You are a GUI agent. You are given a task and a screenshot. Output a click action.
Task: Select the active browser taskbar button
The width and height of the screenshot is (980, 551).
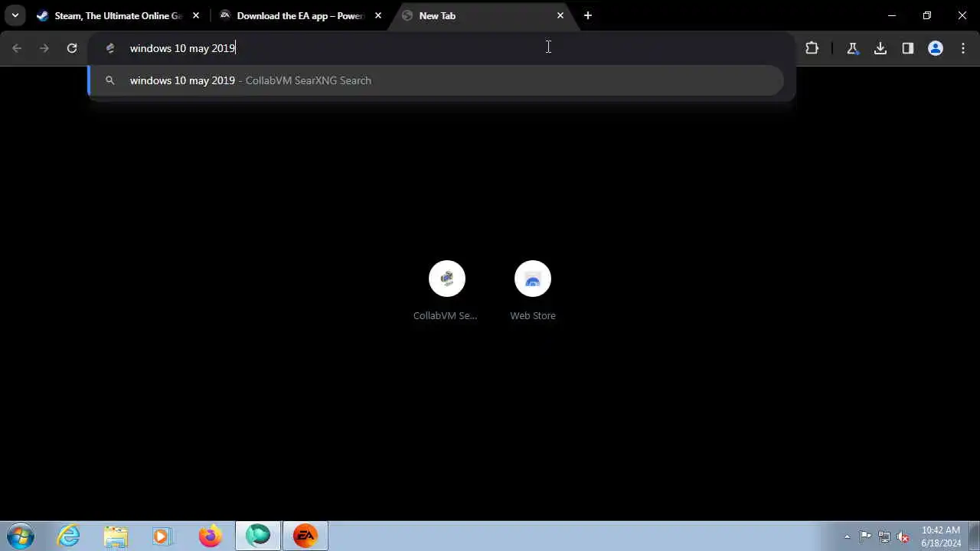pos(258,536)
